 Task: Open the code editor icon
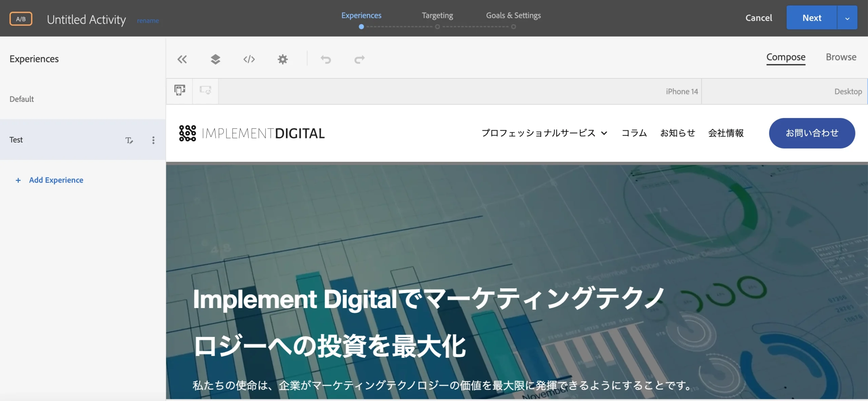pyautogui.click(x=249, y=59)
